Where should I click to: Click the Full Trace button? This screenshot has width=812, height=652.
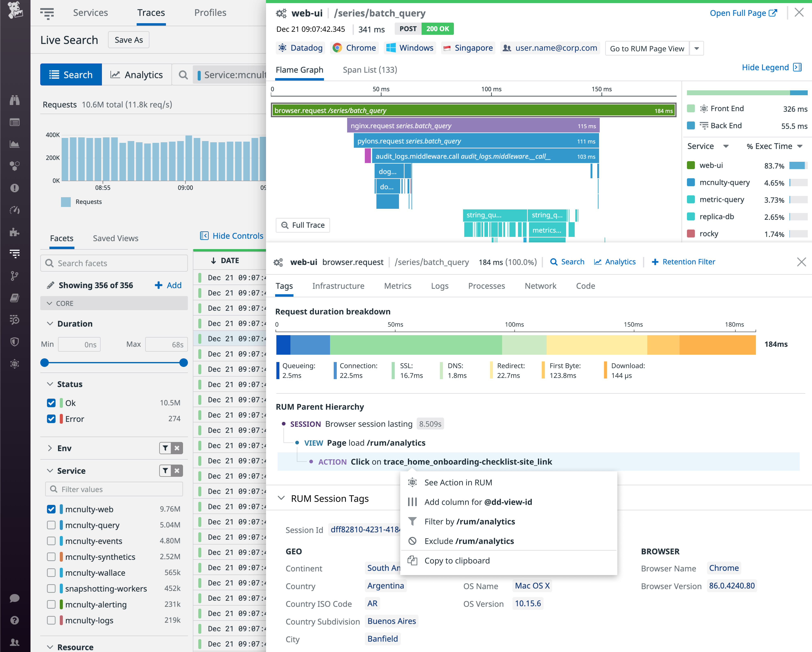pyautogui.click(x=302, y=225)
